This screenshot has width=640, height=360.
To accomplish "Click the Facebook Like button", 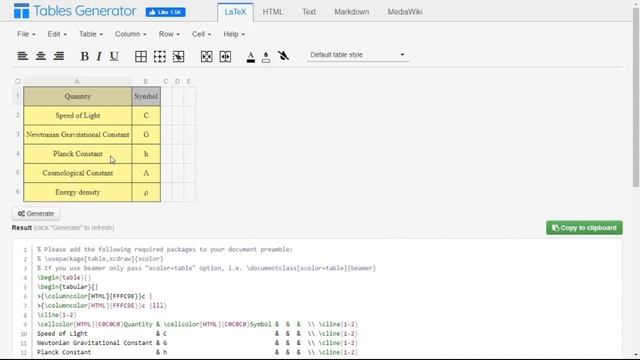I will coord(165,12).
